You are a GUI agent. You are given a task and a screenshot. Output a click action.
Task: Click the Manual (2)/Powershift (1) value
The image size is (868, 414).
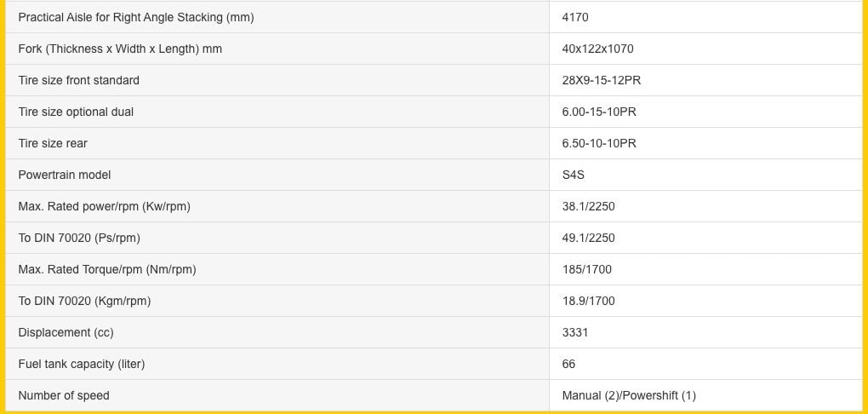(629, 395)
